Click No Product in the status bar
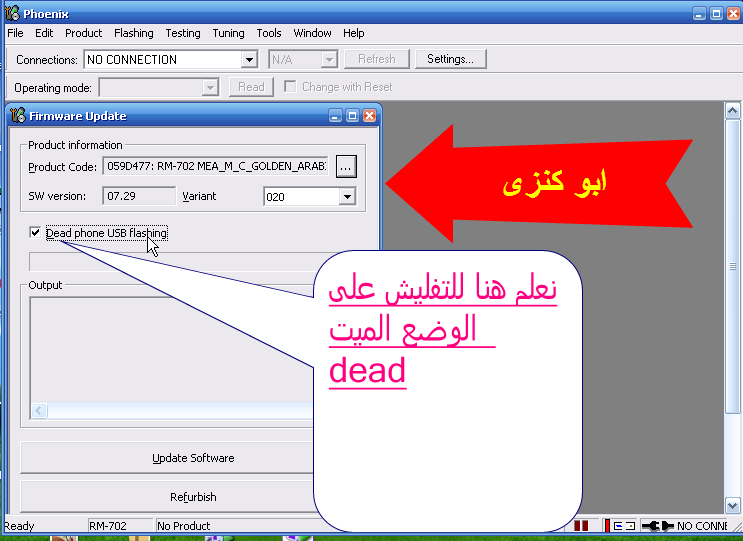Image resolution: width=743 pixels, height=541 pixels. [x=183, y=526]
